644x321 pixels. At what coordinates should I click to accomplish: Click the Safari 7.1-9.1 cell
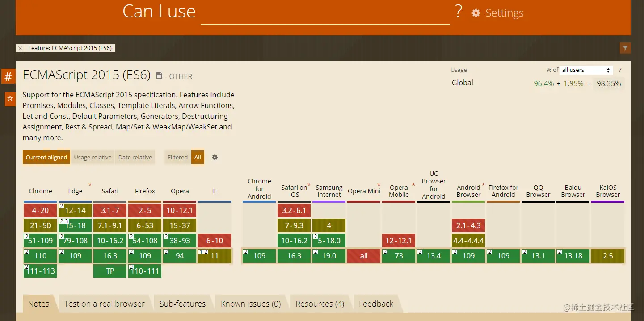pyautogui.click(x=110, y=225)
